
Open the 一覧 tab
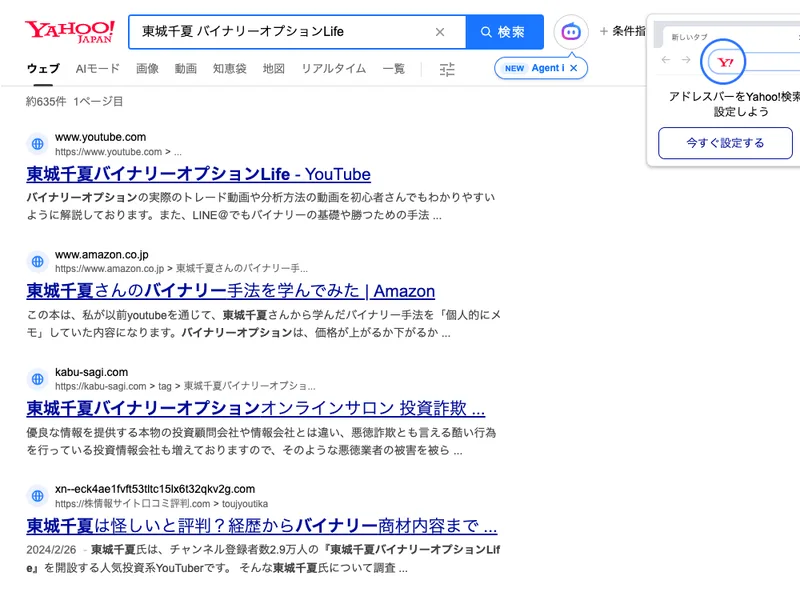[394, 68]
